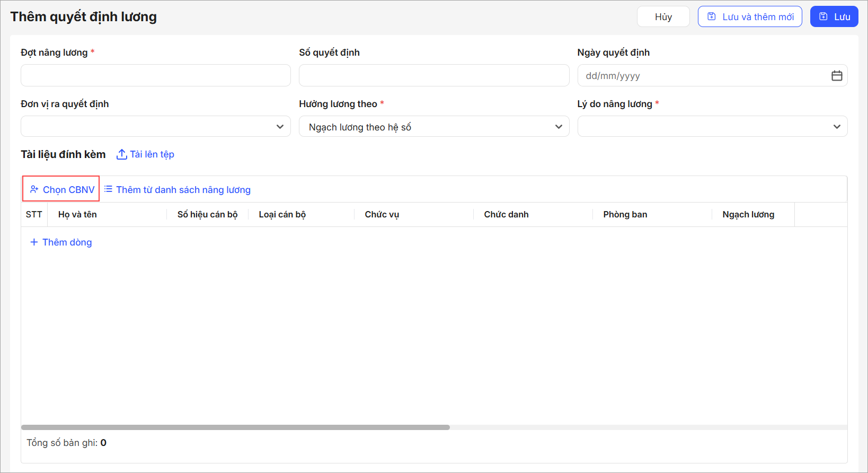Click the dd/mm/yyyy date input
868x473 pixels.
click(x=702, y=76)
